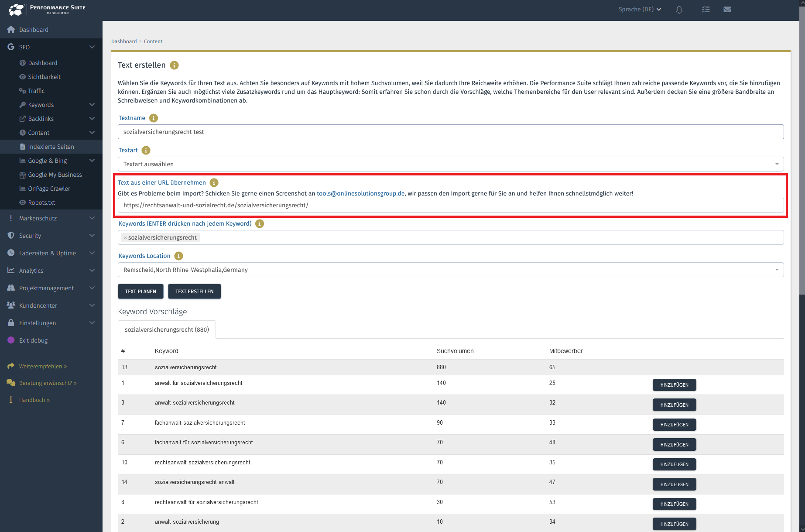Open the task checklist icon in header
805x532 pixels.
[706, 9]
